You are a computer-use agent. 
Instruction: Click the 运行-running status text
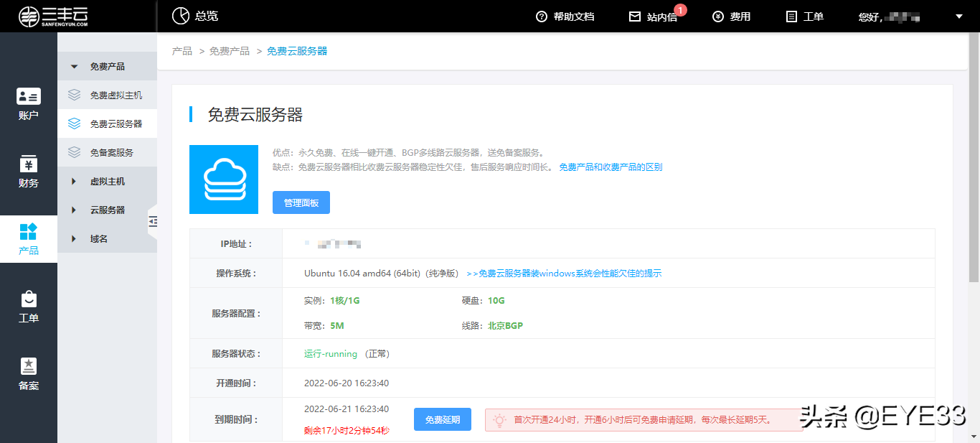pyautogui.click(x=331, y=354)
